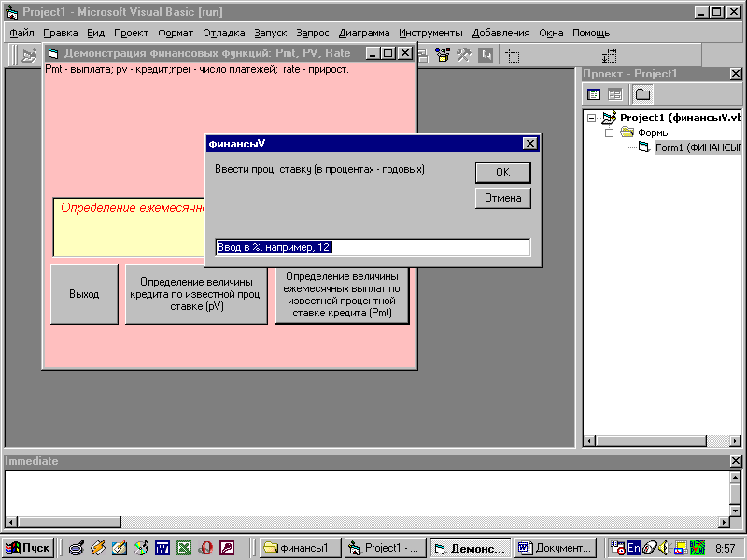Open the Запуск menu

pyautogui.click(x=271, y=33)
